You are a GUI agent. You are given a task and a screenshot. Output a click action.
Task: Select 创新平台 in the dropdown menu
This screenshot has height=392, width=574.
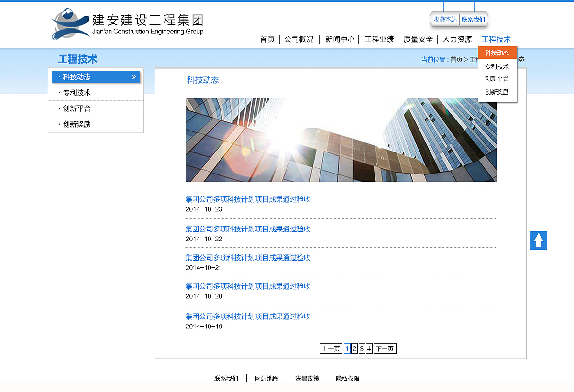[x=497, y=79]
